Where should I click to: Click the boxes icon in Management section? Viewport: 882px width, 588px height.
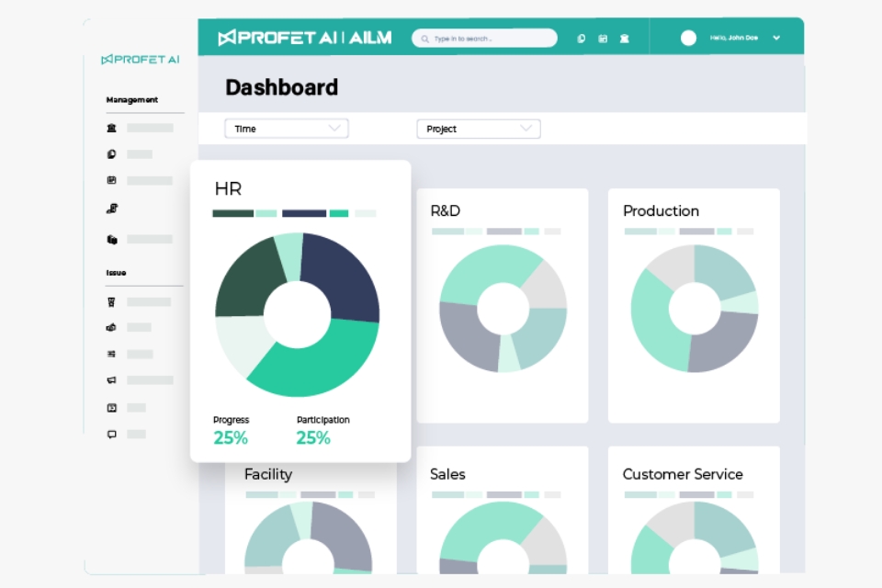tap(111, 240)
